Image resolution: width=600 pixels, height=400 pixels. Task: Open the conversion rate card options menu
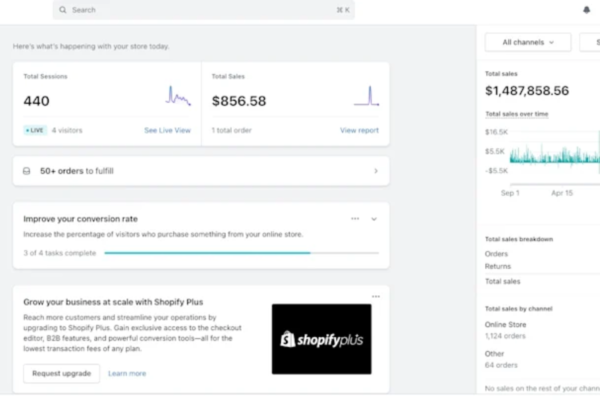(355, 219)
